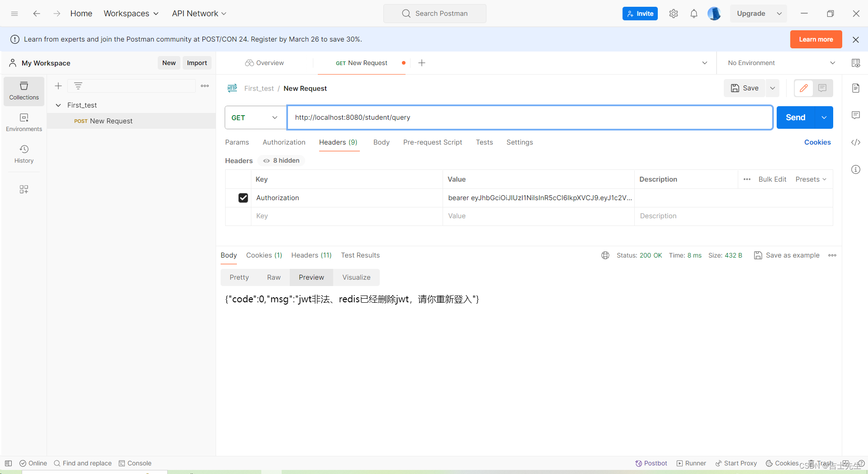Go forward with the right arrow
Image resolution: width=868 pixels, height=474 pixels.
pos(57,14)
